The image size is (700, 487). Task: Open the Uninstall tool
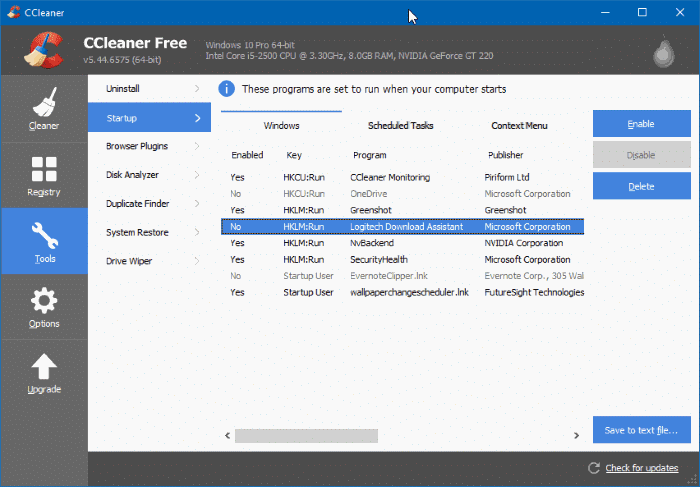149,89
